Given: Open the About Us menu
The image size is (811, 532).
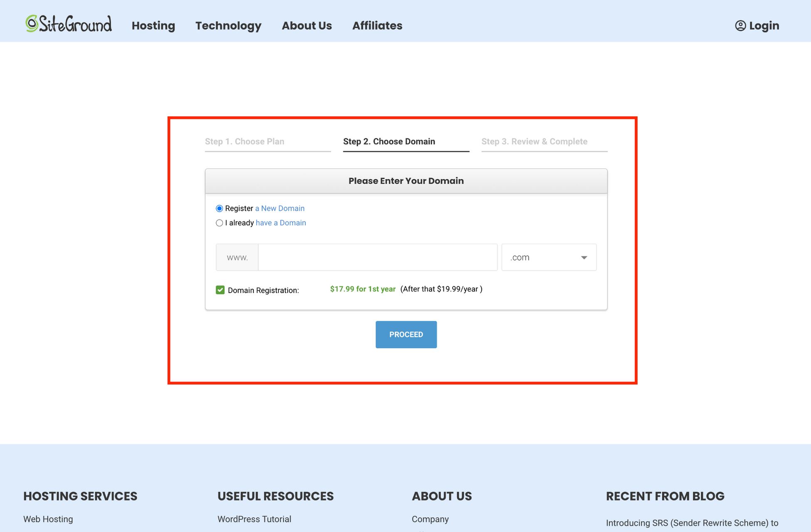Looking at the screenshot, I should coord(307,25).
